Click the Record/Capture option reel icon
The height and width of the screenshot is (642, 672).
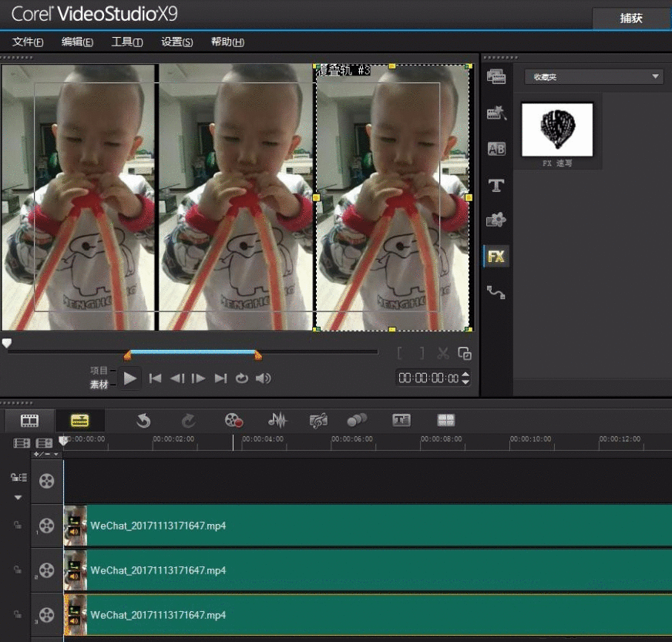(234, 420)
